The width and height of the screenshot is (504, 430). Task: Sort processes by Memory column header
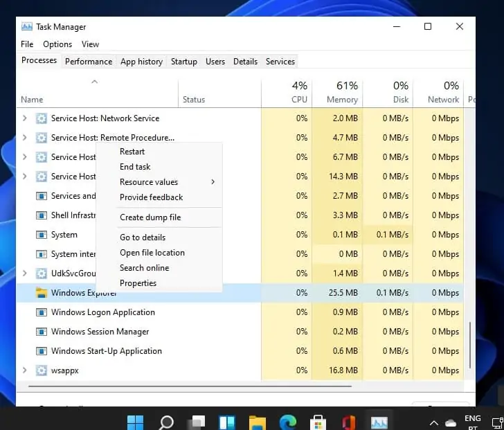point(342,93)
